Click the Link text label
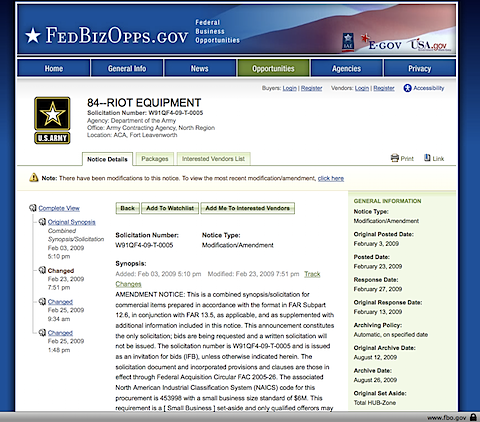This screenshot has width=480, height=422. [438, 159]
